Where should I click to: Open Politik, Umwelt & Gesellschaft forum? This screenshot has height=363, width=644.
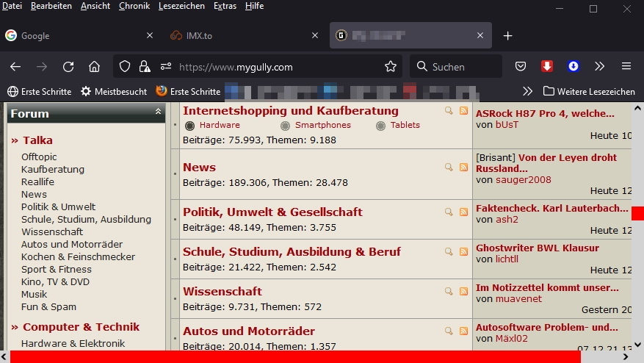pos(272,212)
